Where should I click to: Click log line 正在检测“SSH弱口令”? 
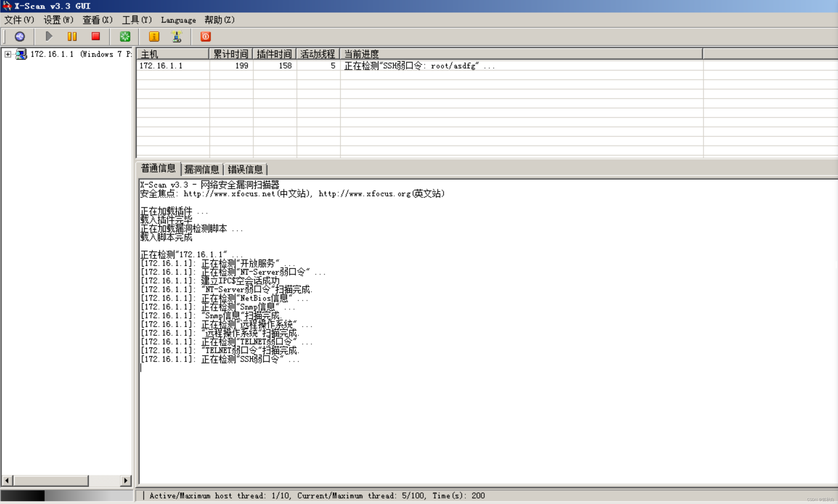[x=220, y=359]
